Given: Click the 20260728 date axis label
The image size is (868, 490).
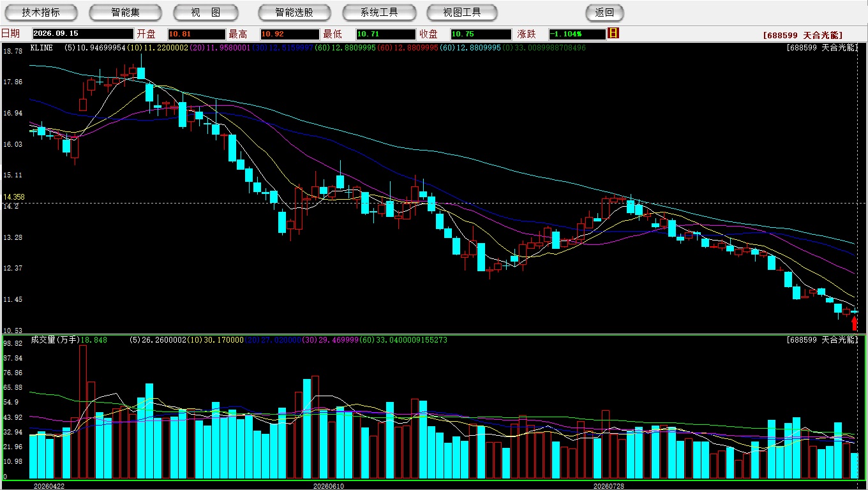Looking at the screenshot, I should point(610,486).
